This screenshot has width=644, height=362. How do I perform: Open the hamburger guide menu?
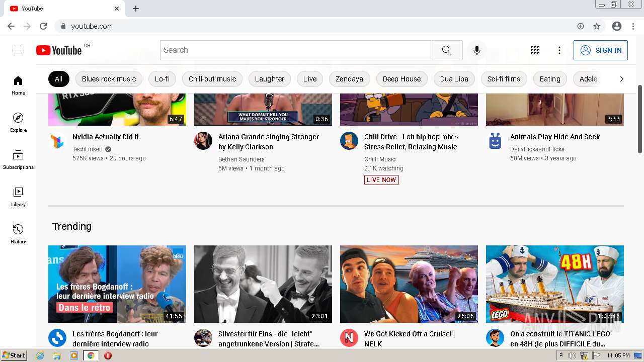pos(18,50)
